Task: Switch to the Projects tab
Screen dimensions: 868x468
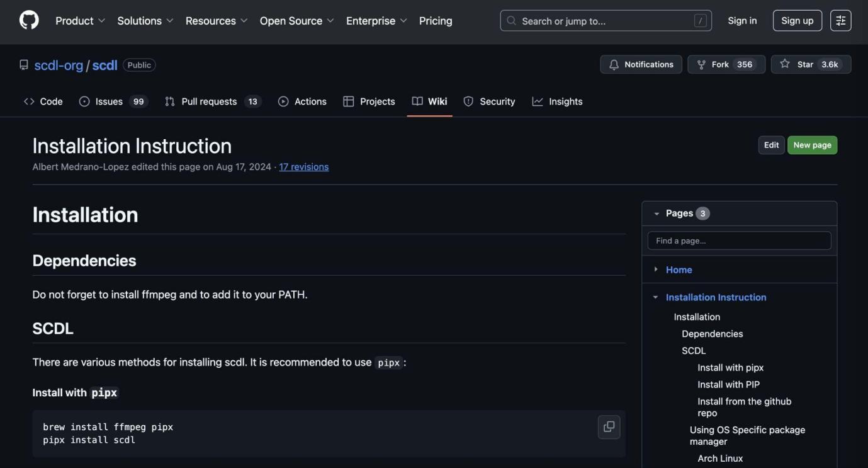Action: coord(369,101)
